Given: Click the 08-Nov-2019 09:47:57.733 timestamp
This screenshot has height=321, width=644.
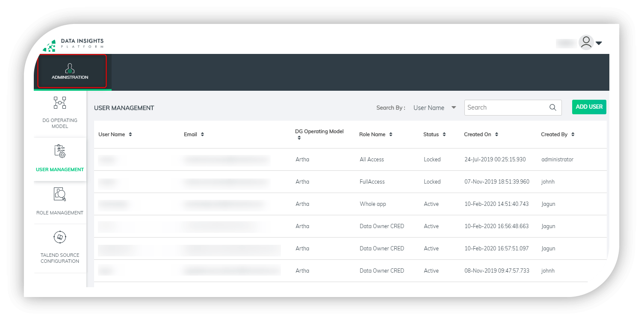Looking at the screenshot, I should coord(497,270).
